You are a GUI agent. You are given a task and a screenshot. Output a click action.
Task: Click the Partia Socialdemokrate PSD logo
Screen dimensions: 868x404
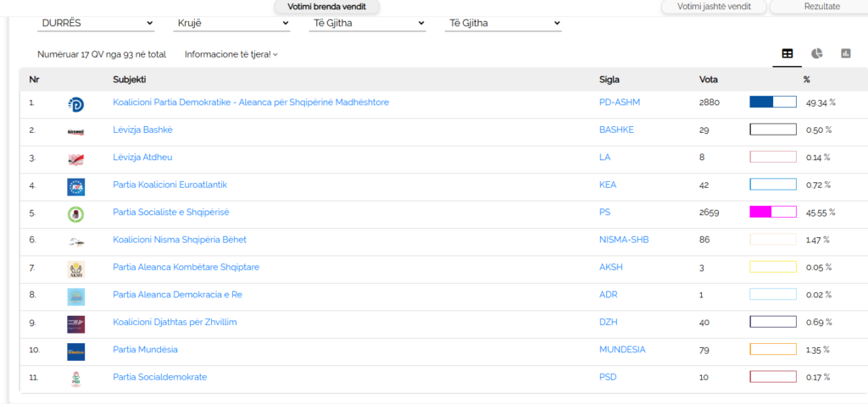75,378
